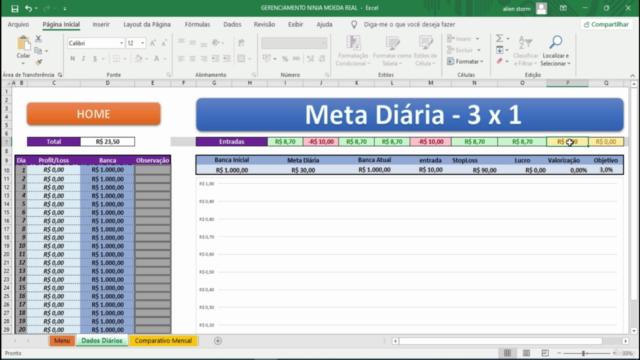Undo the last action in quick access toolbar
The width and height of the screenshot is (640, 360).
(x=28, y=8)
